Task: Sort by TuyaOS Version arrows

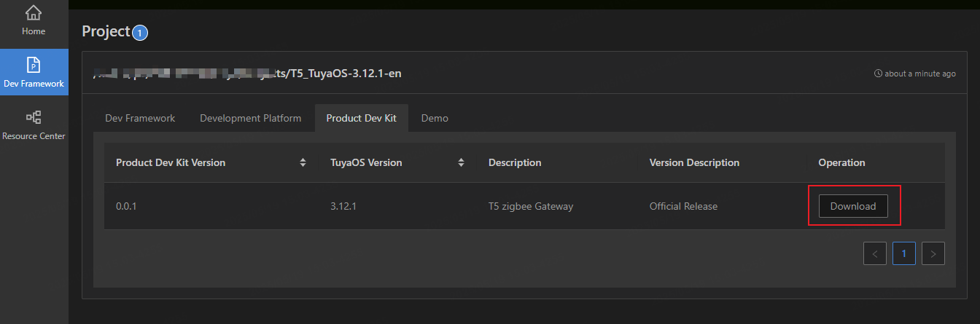Action: (x=461, y=162)
